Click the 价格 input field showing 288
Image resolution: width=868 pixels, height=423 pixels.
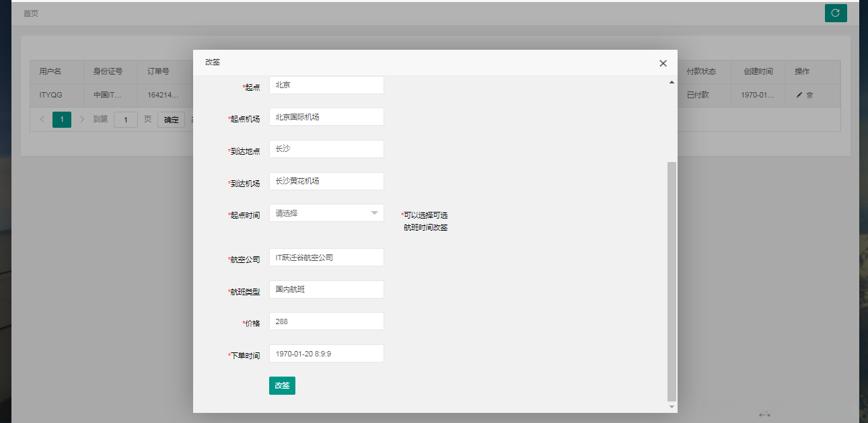coord(326,321)
